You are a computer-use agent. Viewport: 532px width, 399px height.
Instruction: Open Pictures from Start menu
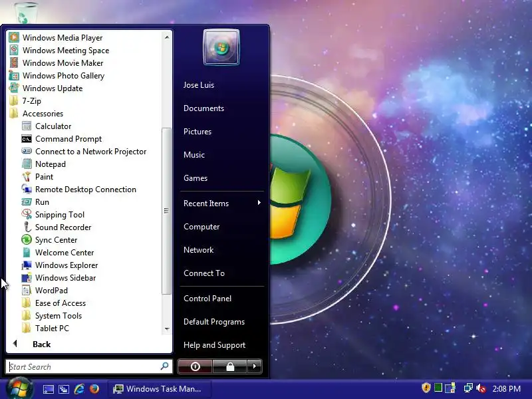[198, 131]
